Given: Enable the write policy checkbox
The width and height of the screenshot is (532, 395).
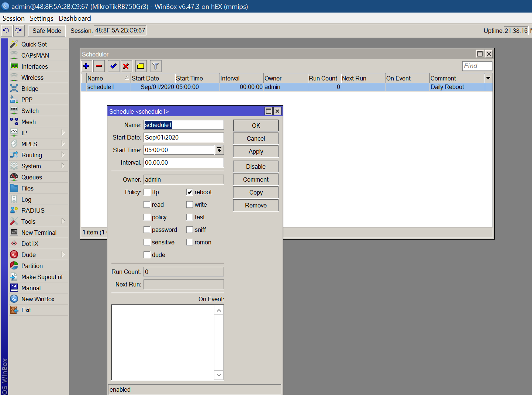Looking at the screenshot, I should point(190,205).
